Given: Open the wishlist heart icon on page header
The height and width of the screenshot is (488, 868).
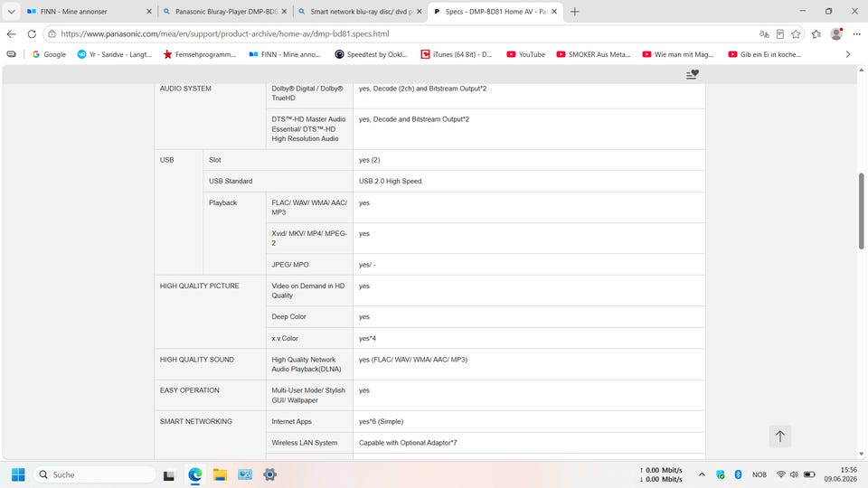Looking at the screenshot, I should tap(693, 74).
